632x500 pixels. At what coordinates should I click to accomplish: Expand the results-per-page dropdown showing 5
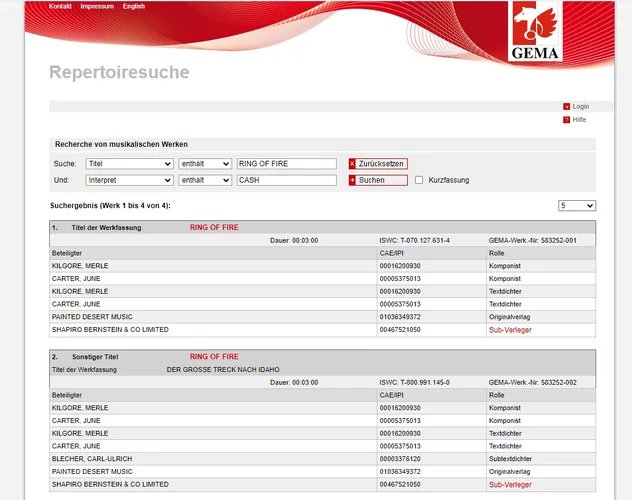coord(577,205)
